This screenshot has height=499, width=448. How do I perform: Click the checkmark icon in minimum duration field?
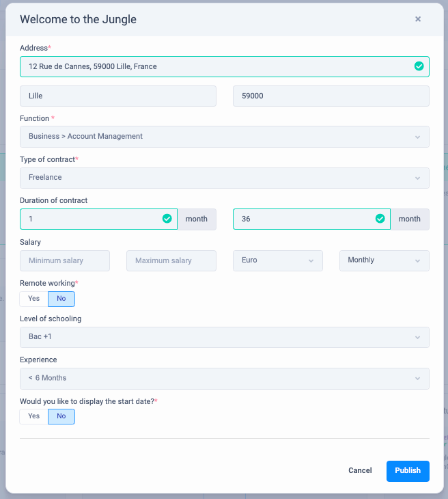[167, 219]
